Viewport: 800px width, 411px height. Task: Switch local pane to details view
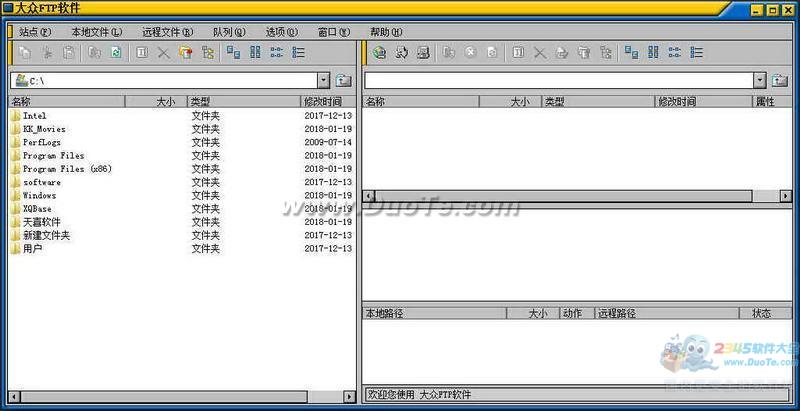point(298,53)
